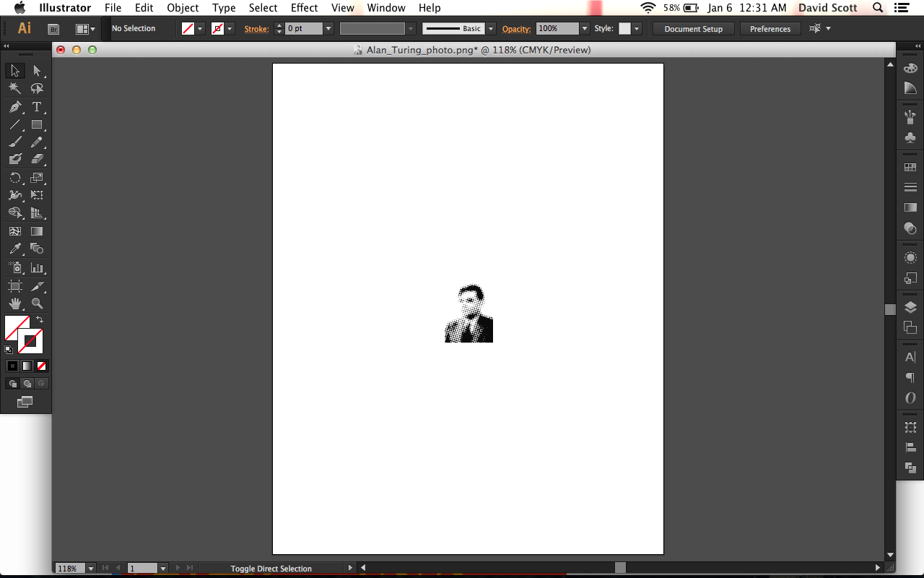Open the Window menu
The image size is (924, 578).
pos(386,8)
